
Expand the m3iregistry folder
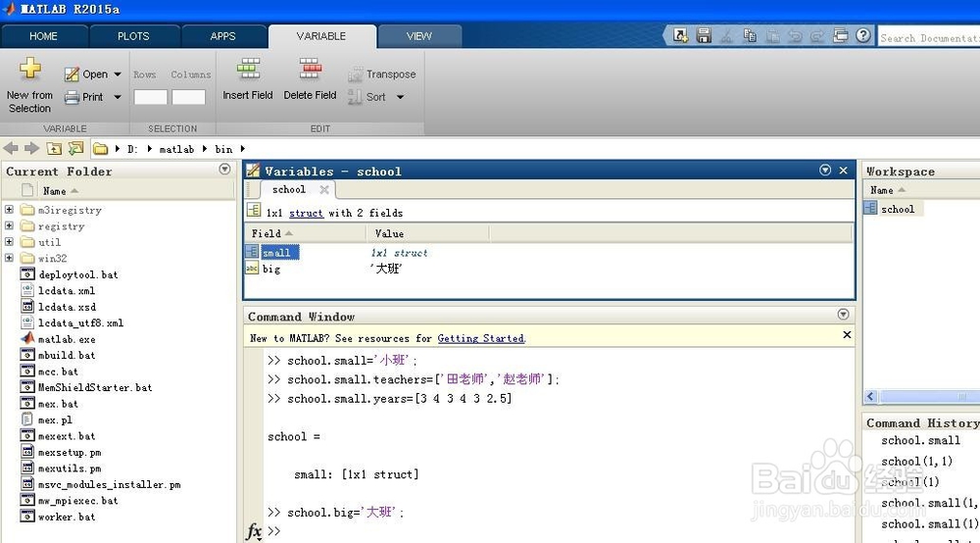(9, 210)
